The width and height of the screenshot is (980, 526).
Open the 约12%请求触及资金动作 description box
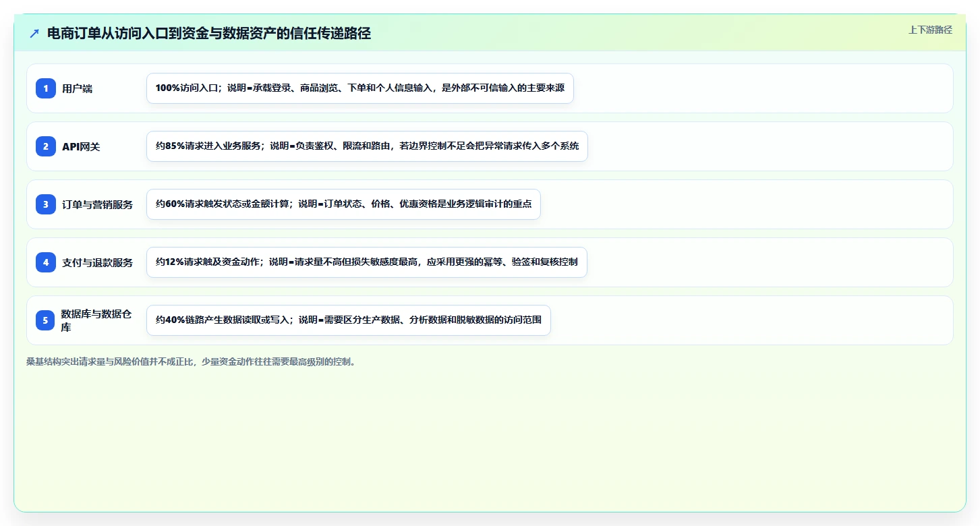(367, 262)
